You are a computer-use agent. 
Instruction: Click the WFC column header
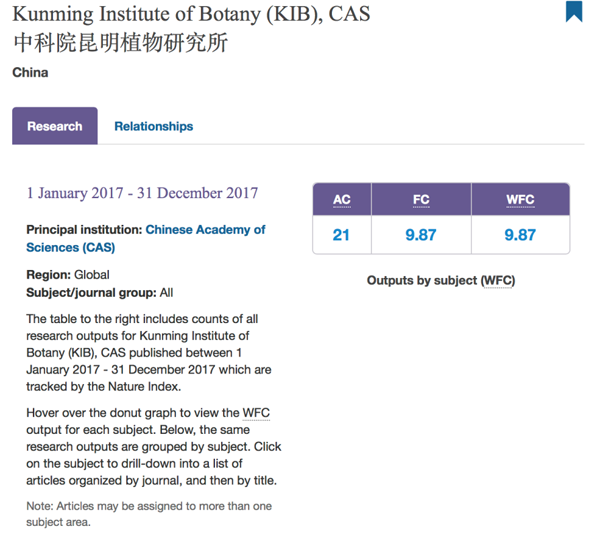(520, 199)
